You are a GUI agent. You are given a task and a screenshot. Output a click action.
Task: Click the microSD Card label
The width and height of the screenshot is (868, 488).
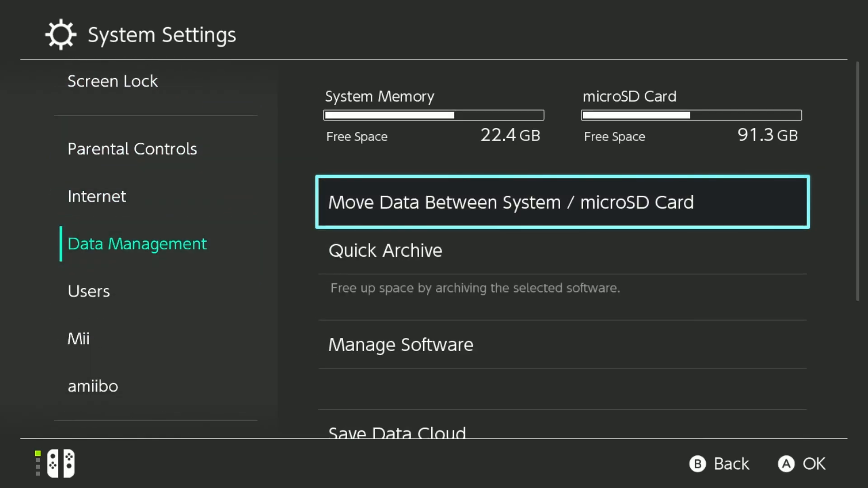[629, 96]
